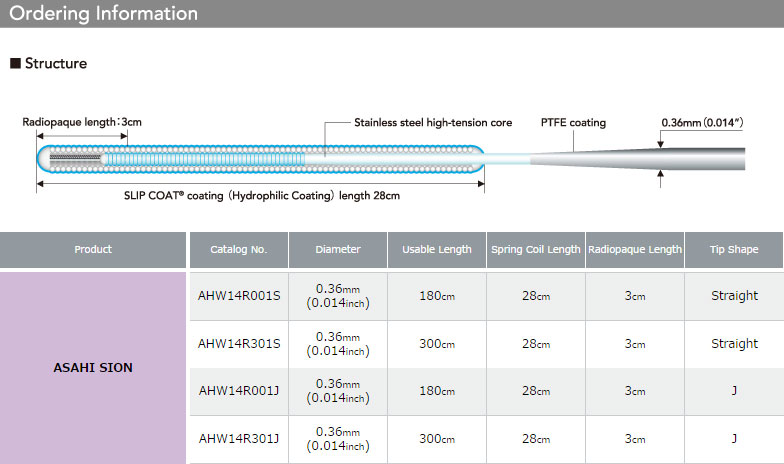This screenshot has height=464, width=784.
Task: Click the ASAHI SION product cell
Action: pyautogui.click(x=93, y=368)
